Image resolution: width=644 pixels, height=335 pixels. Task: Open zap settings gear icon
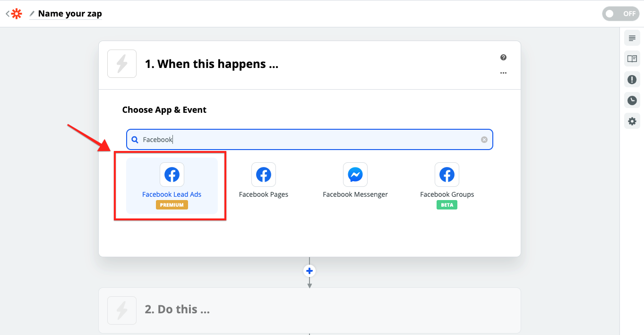(632, 121)
